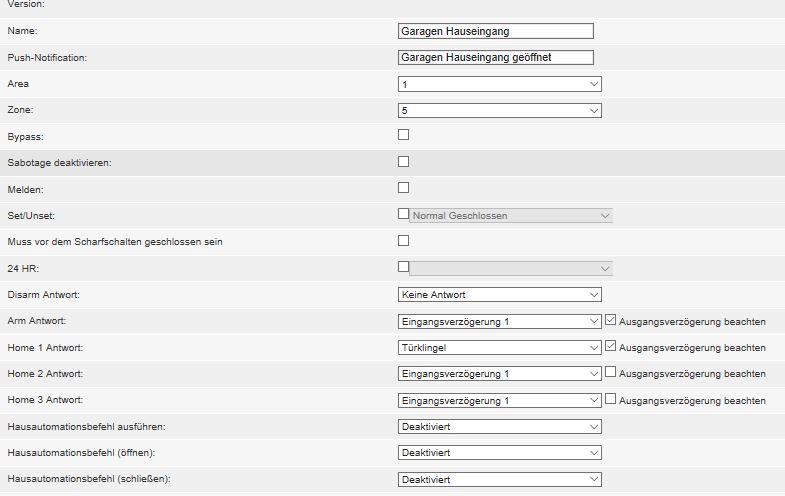Image resolution: width=785 pixels, height=496 pixels.
Task: Expand the Home 1 Antwort dropdown
Action: (x=499, y=347)
